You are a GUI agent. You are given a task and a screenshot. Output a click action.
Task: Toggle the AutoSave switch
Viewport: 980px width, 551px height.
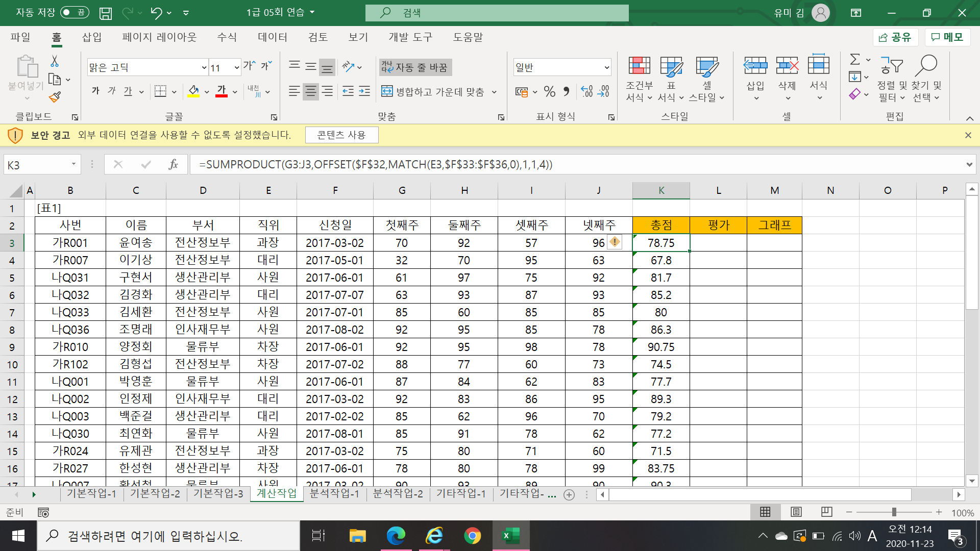tap(75, 13)
